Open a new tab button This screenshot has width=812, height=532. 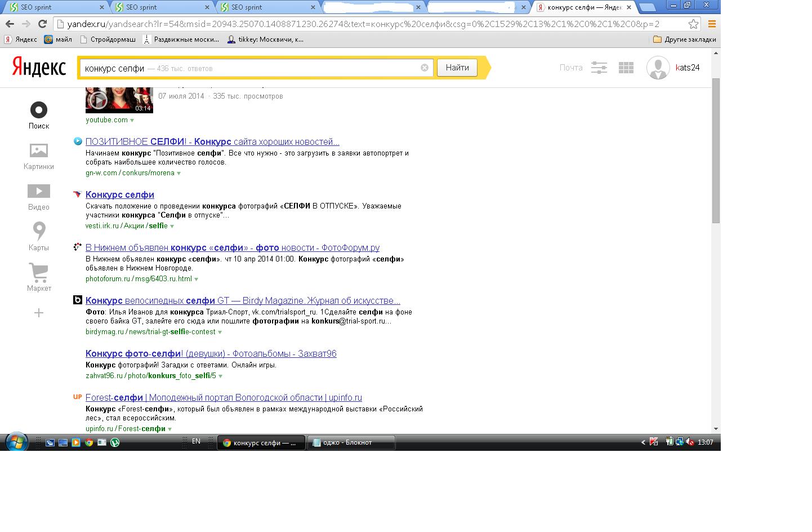(648, 7)
